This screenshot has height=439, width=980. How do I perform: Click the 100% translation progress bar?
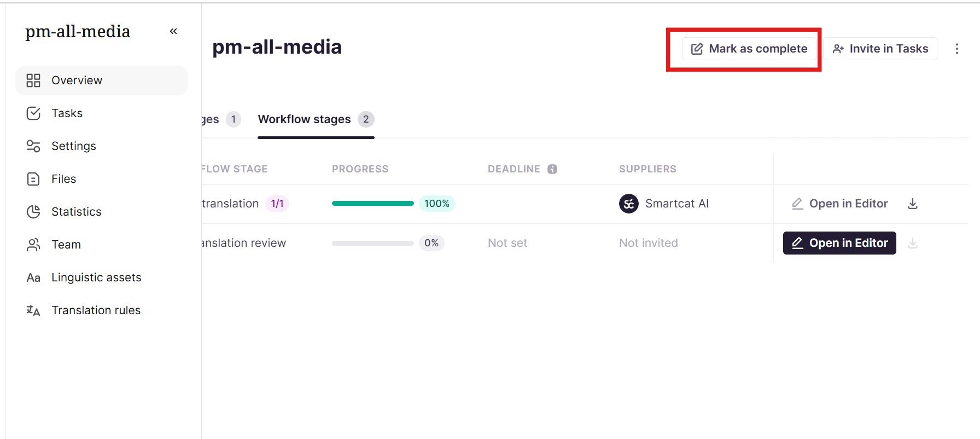click(x=373, y=204)
